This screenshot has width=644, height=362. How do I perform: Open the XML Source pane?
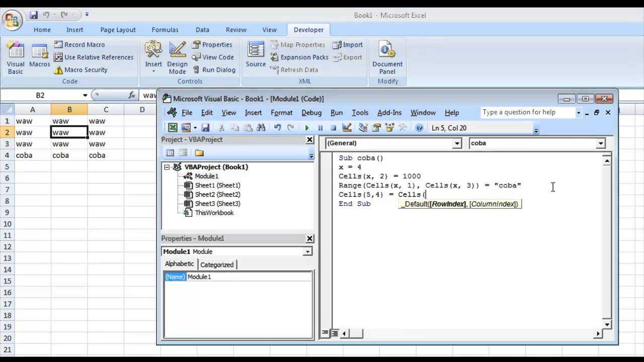tap(256, 55)
